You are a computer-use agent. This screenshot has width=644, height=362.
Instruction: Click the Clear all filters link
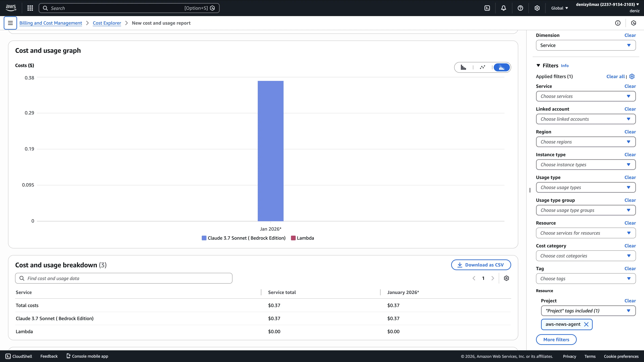coord(615,76)
